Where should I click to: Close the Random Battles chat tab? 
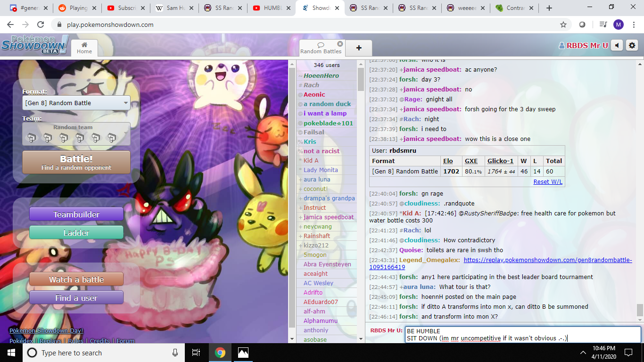tap(340, 44)
